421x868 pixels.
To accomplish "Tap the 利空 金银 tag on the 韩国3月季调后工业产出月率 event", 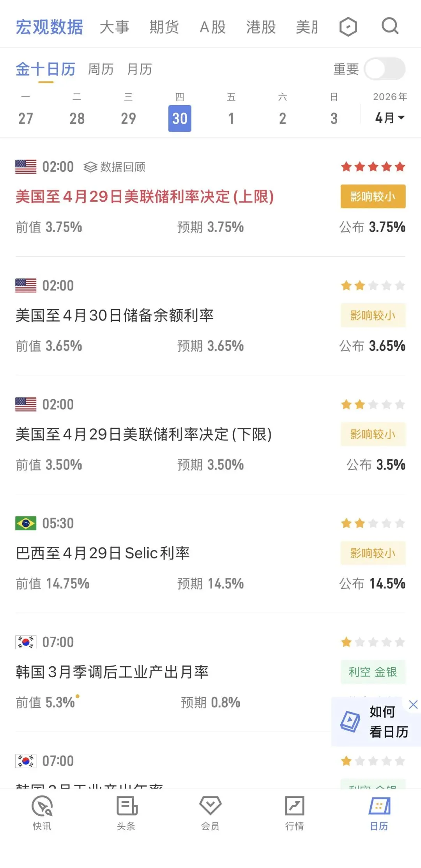I will pos(373,672).
